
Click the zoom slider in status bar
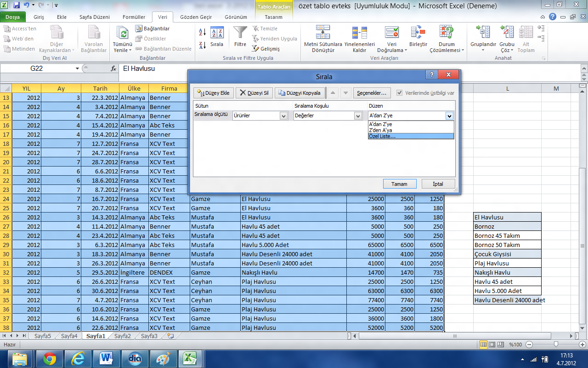tap(556, 345)
